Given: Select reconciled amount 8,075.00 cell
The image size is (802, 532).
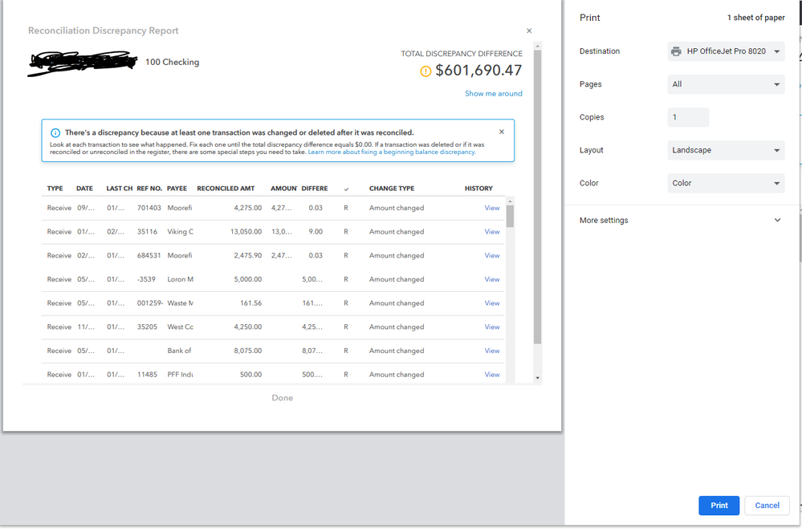Looking at the screenshot, I should point(247,351).
